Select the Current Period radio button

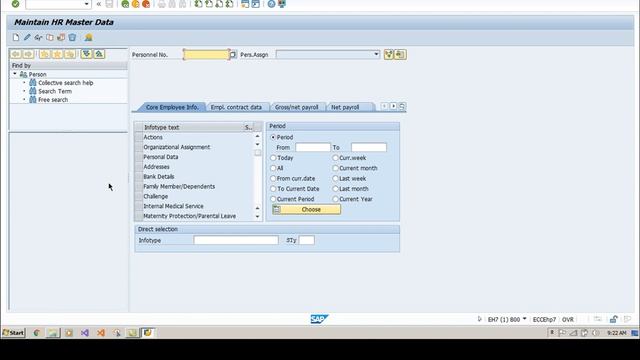pyautogui.click(x=273, y=199)
